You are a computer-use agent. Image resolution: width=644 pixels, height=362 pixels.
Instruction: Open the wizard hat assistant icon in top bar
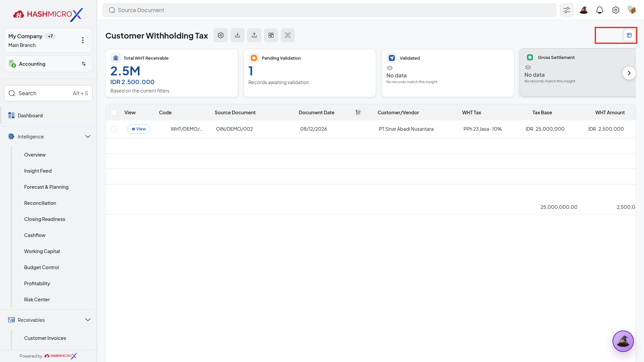pyautogui.click(x=584, y=10)
